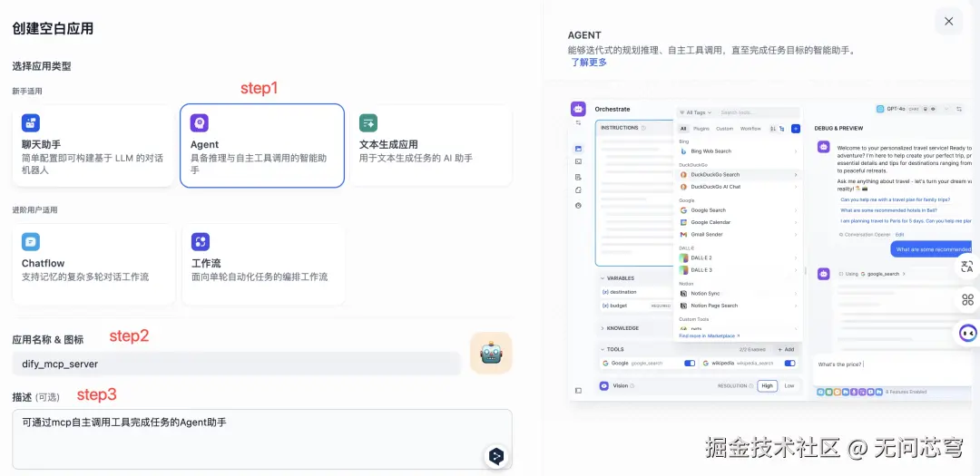Open the All Tags filter dropdown
This screenshot has height=476, width=980.
pyautogui.click(x=695, y=112)
